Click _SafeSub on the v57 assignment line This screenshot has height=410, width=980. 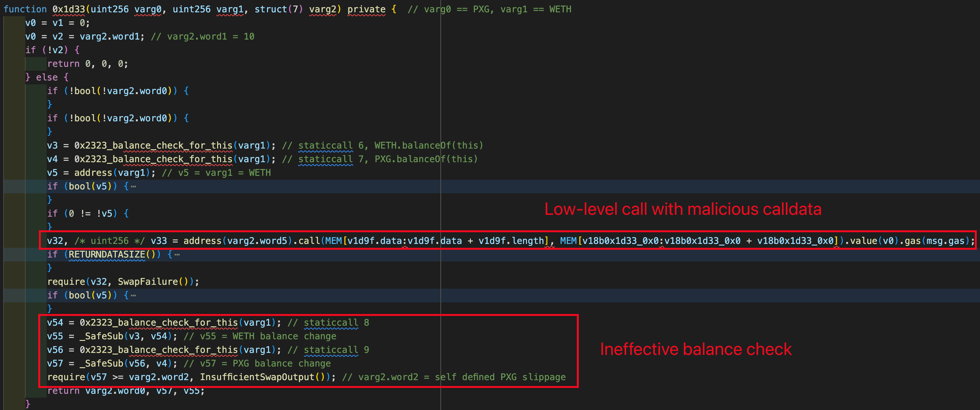click(x=101, y=364)
